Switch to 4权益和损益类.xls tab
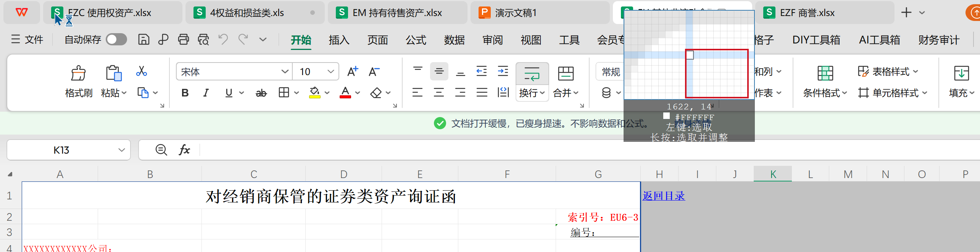This screenshot has width=980, height=252. click(255, 13)
